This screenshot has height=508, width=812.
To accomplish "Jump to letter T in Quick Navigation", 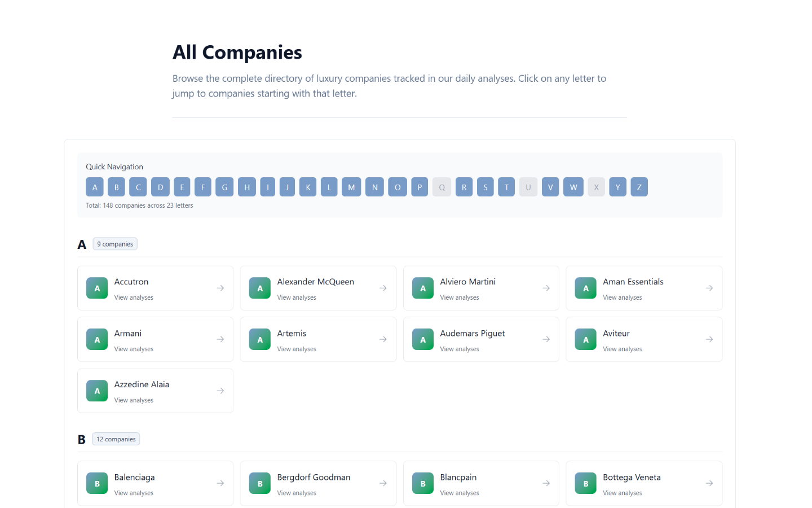I will (x=506, y=187).
